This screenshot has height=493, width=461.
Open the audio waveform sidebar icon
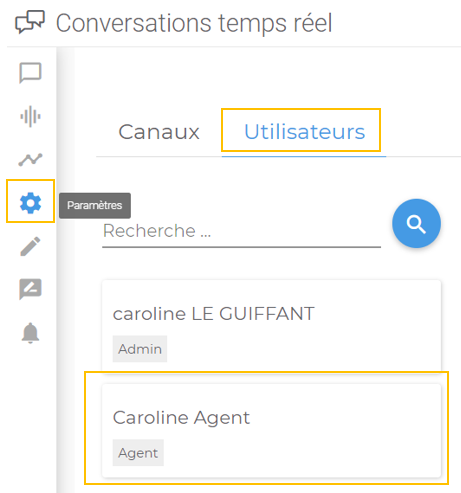[30, 116]
